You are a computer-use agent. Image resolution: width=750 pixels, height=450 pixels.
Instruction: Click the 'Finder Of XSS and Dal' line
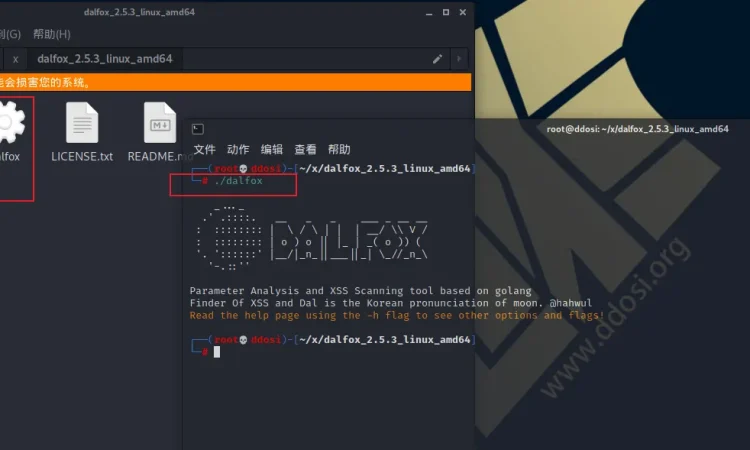pos(390,303)
